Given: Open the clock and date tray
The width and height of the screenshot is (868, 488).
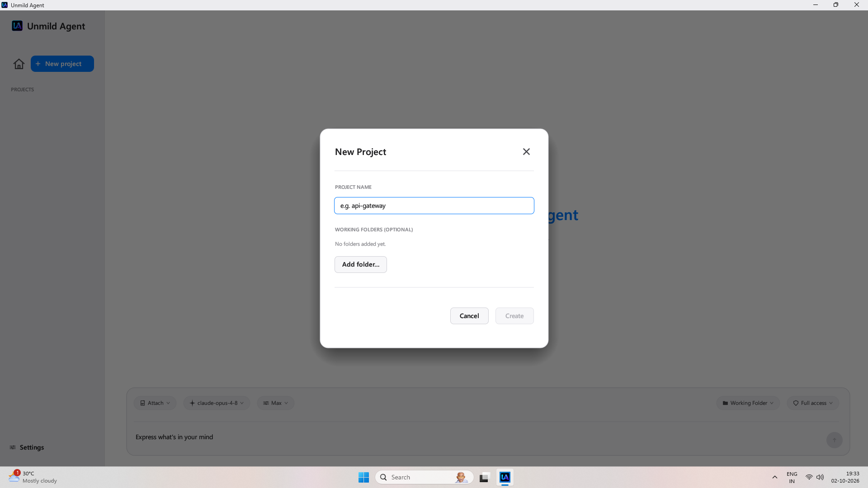Looking at the screenshot, I should point(845,477).
